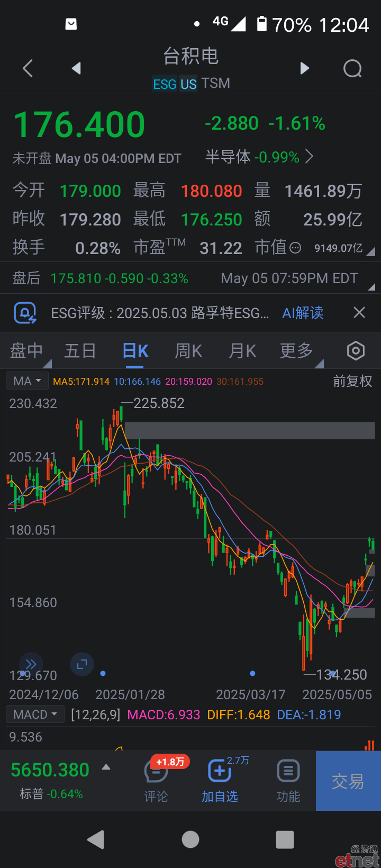Open the MA indicator dropdown
Viewport: 381px width, 868px height.
(28, 381)
